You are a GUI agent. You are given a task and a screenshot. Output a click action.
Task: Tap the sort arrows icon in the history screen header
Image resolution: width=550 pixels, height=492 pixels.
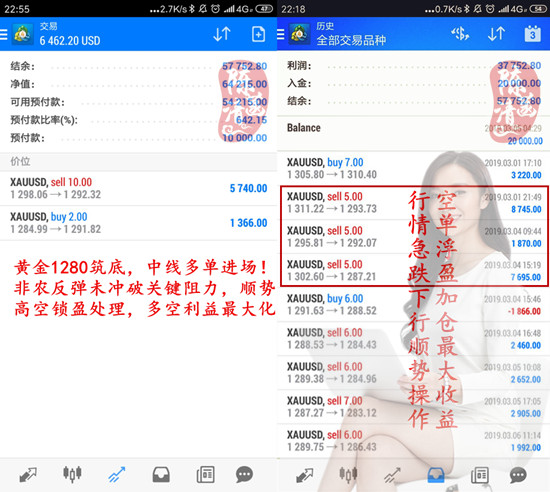(496, 34)
